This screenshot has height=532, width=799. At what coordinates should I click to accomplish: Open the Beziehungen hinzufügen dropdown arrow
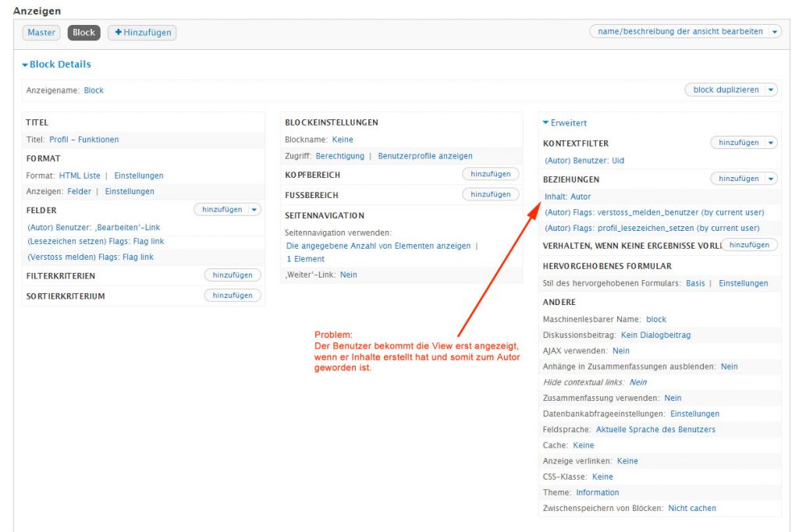(x=771, y=179)
